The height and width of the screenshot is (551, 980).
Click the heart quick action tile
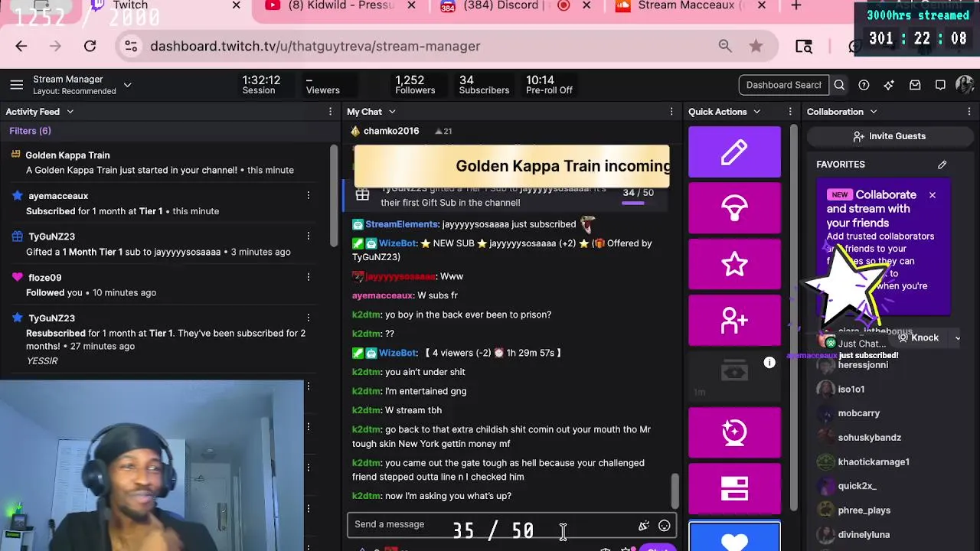point(734,537)
